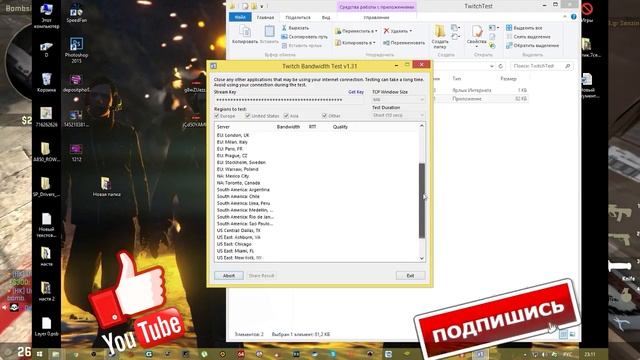Switch to the Вид ribbon tab
The height and width of the screenshot is (360, 640).
click(x=326, y=18)
